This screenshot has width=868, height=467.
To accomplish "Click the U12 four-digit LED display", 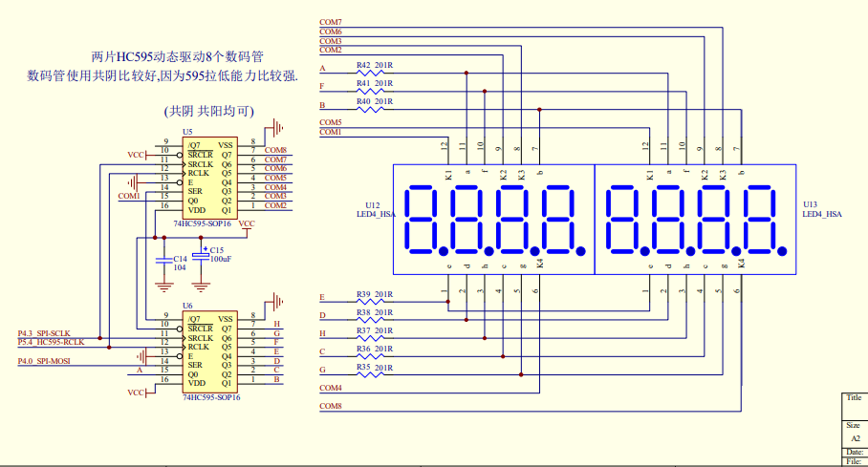I will [x=493, y=219].
